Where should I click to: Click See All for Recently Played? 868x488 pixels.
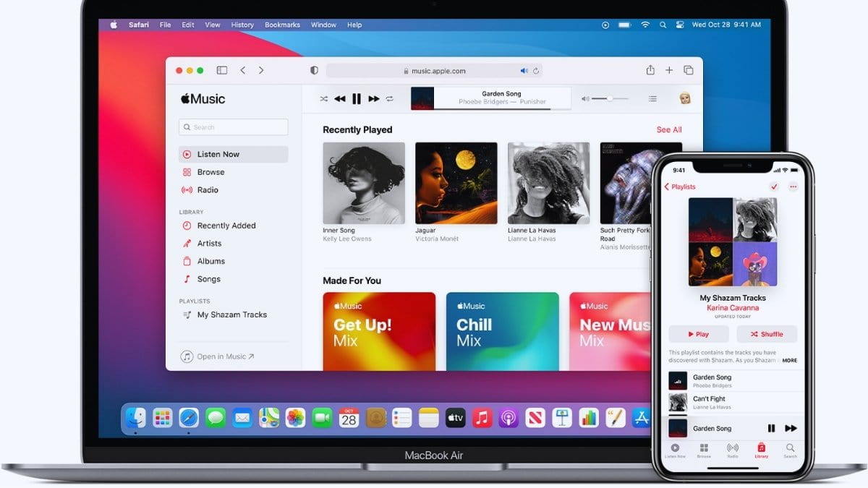tap(669, 129)
